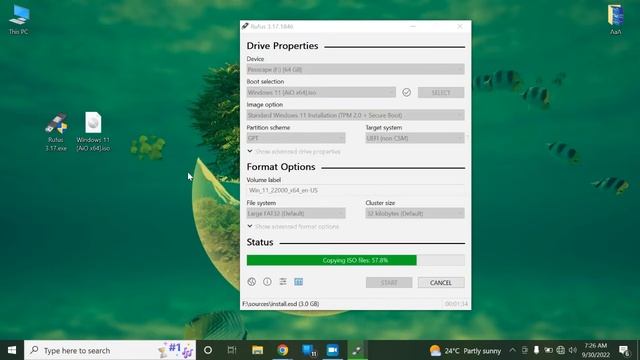
Task: Open the Cluster size dropdown
Action: tap(415, 213)
